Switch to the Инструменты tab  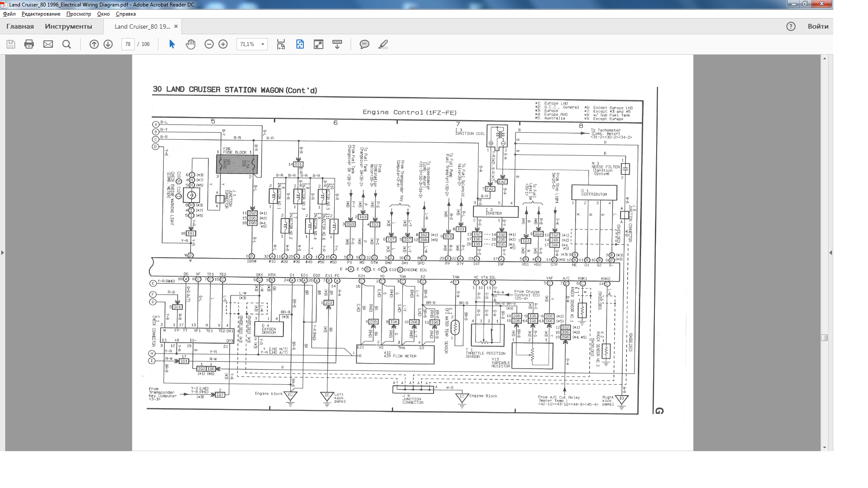(x=69, y=26)
